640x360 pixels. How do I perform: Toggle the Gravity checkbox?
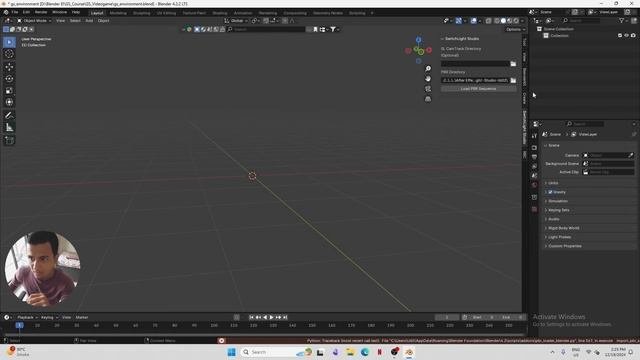(550, 192)
